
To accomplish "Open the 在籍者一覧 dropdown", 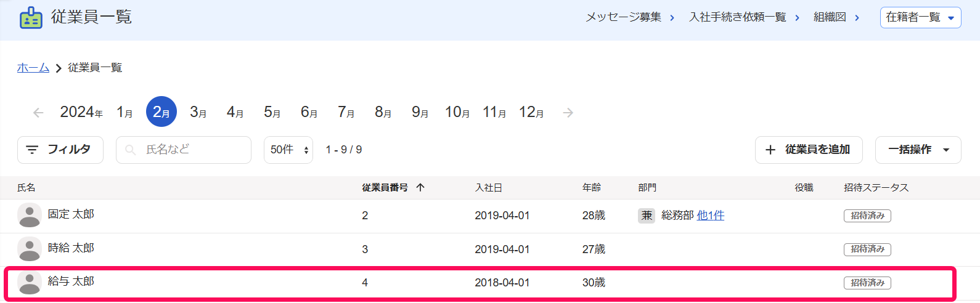I will pos(920,17).
